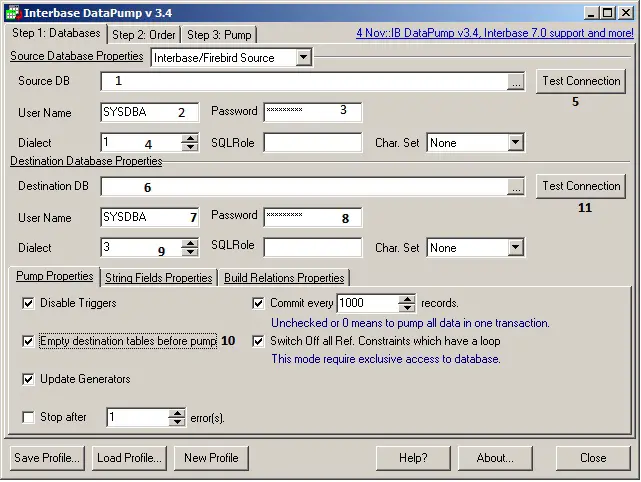The width and height of the screenshot is (641, 482).
Task: Create a New Profile
Action: (211, 458)
